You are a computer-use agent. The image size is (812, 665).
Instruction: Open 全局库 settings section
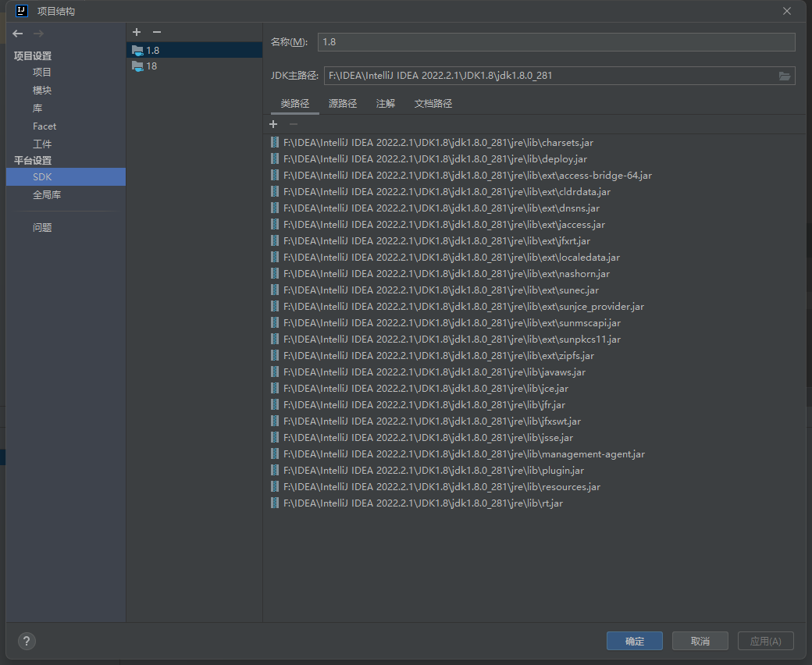click(47, 195)
